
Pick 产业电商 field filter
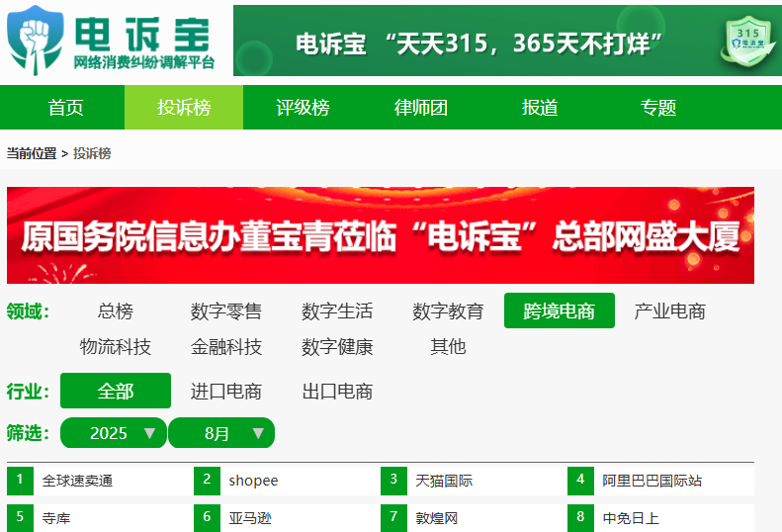[669, 310]
